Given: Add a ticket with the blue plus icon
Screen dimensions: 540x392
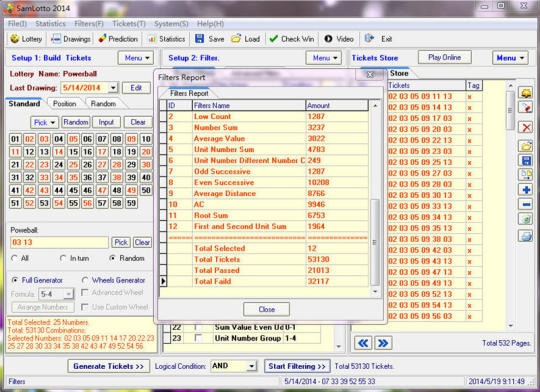Looking at the screenshot, I should point(526,189).
